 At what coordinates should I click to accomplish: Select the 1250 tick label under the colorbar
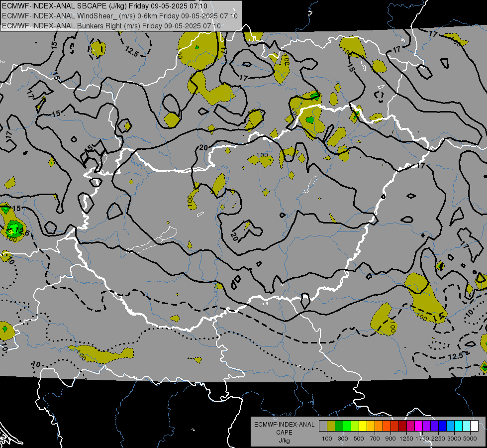point(406,439)
